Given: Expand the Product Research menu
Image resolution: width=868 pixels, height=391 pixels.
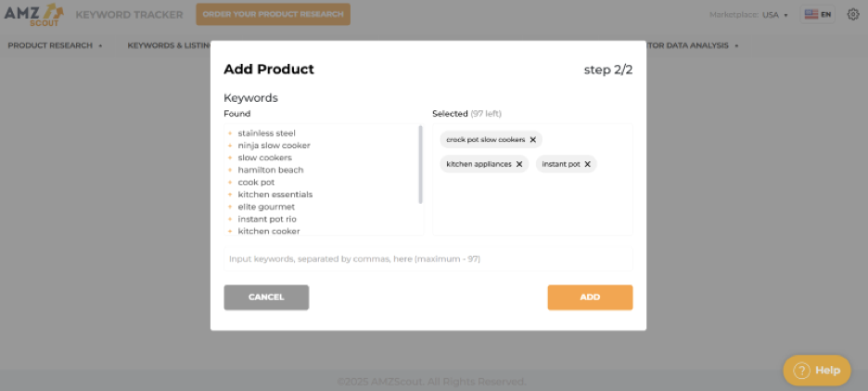Looking at the screenshot, I should pyautogui.click(x=54, y=45).
